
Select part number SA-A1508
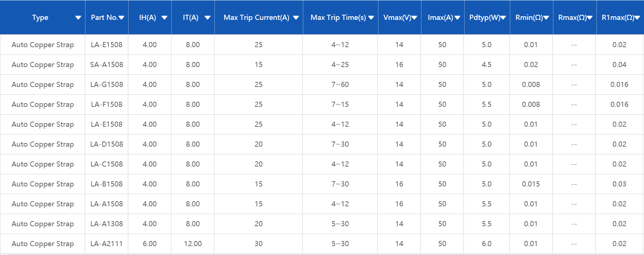pos(106,64)
